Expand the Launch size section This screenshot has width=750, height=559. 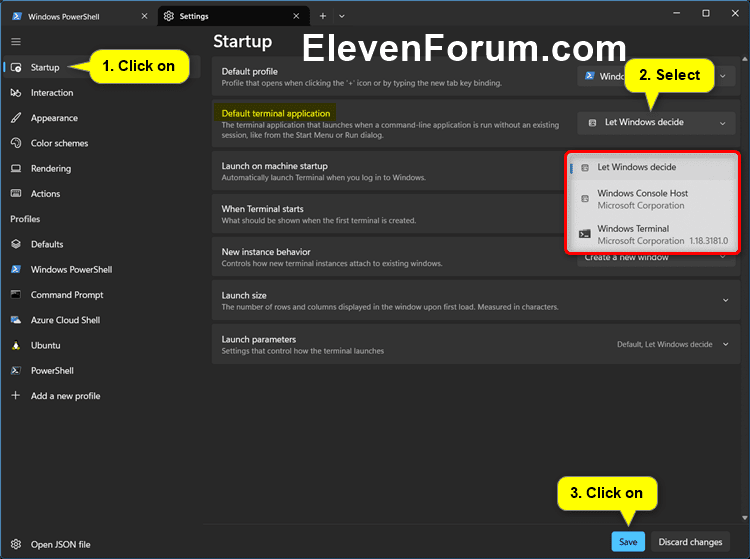coord(475,300)
